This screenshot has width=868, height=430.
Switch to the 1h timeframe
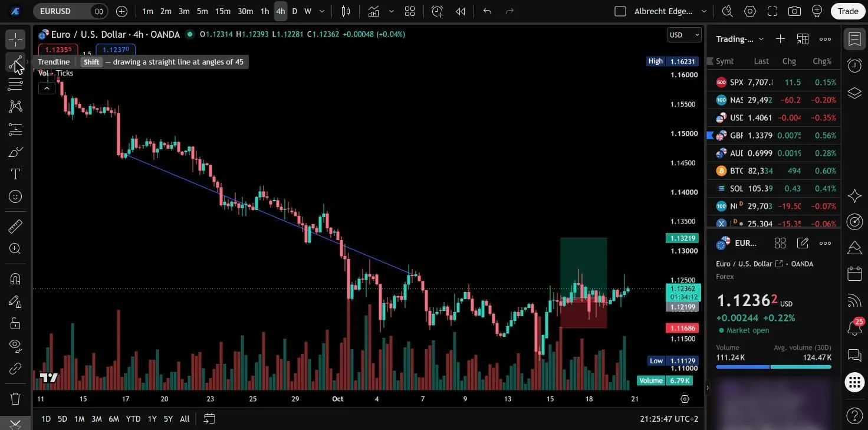[265, 11]
